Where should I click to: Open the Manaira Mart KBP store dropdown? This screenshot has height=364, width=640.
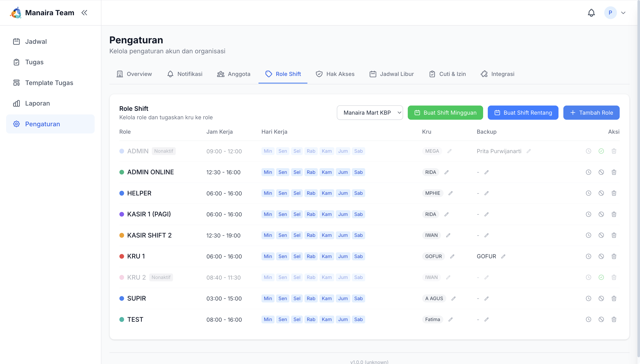370,113
